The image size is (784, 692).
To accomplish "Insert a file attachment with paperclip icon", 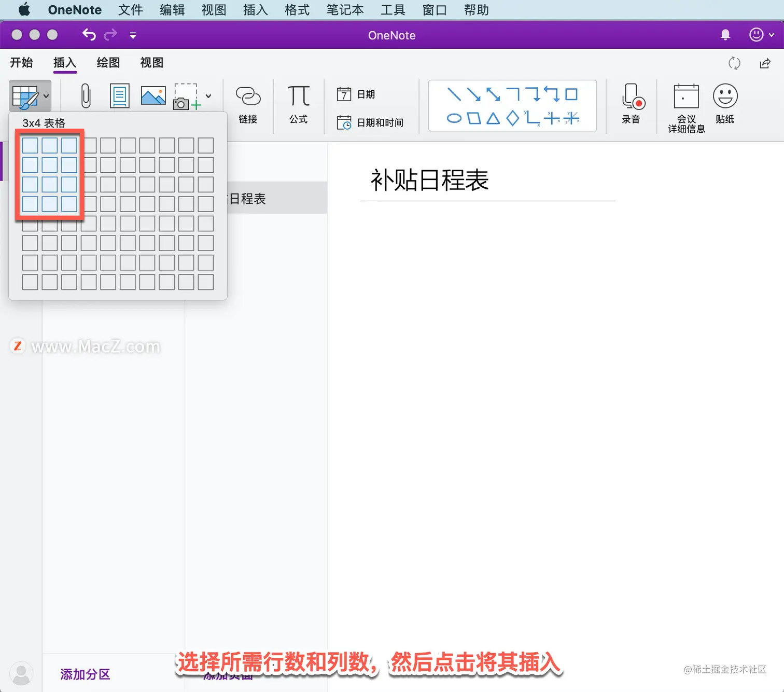I will pos(86,96).
